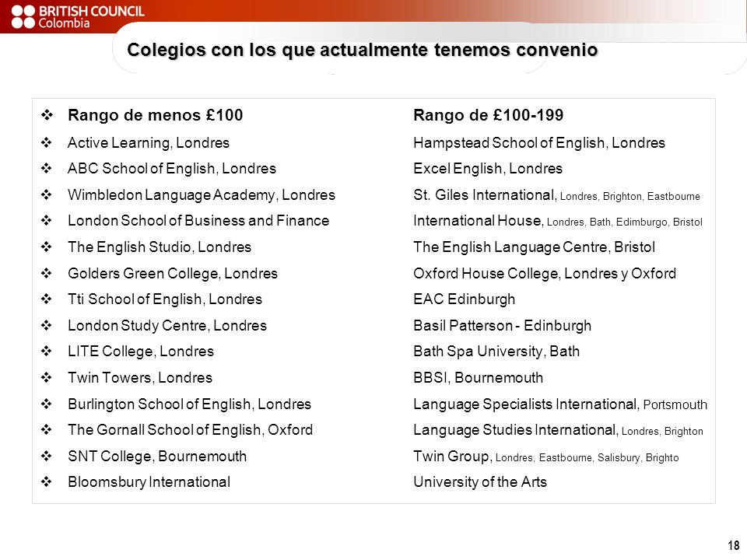
Task: Click the slide page number 18
Action: [x=734, y=545]
